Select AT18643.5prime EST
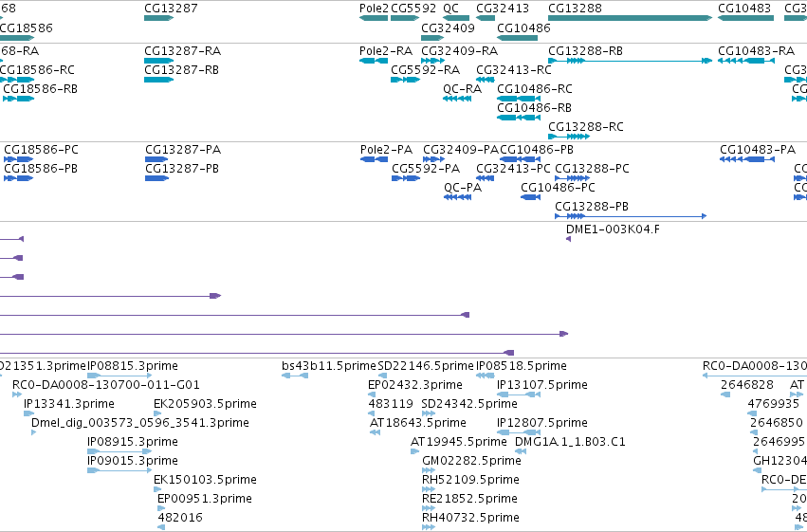 [376, 432]
